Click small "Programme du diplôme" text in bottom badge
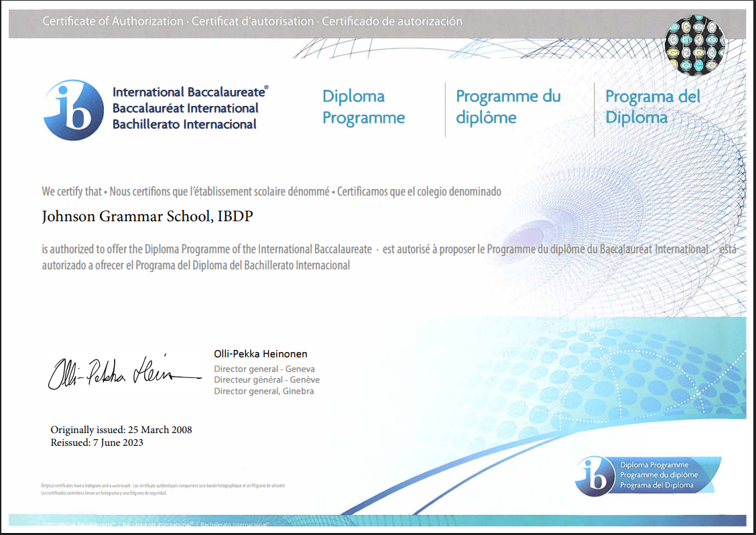Image resolution: width=756 pixels, height=535 pixels. point(659,475)
